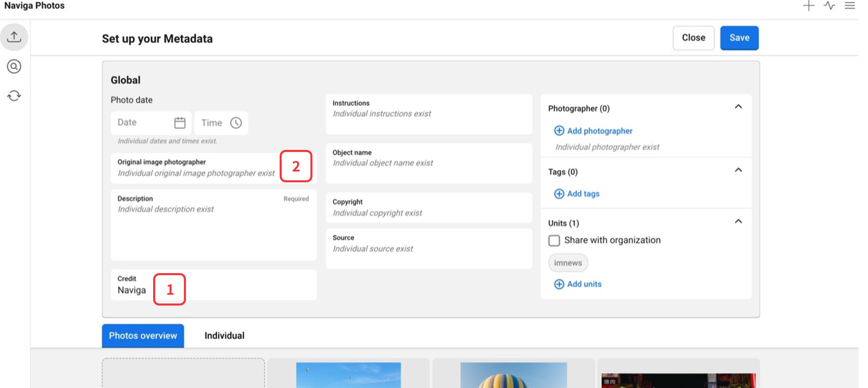Open the calendar date picker icon
868x388 pixels.
click(180, 123)
